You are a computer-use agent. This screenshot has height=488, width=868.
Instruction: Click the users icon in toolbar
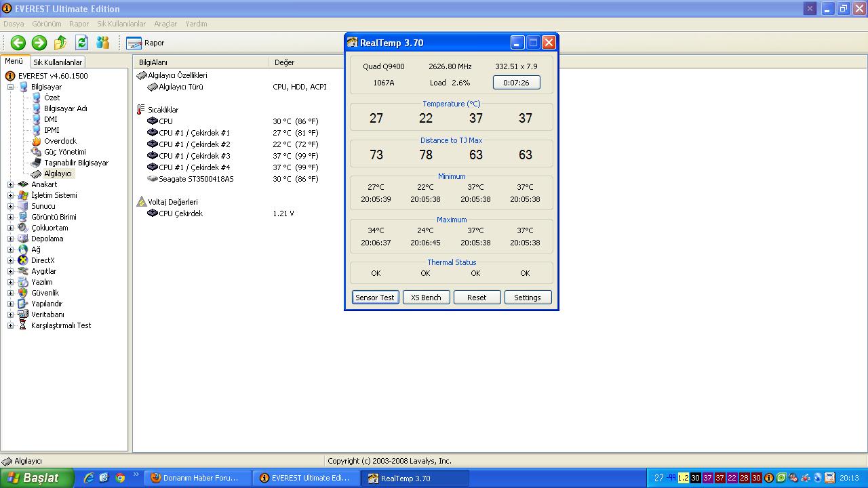click(x=103, y=43)
